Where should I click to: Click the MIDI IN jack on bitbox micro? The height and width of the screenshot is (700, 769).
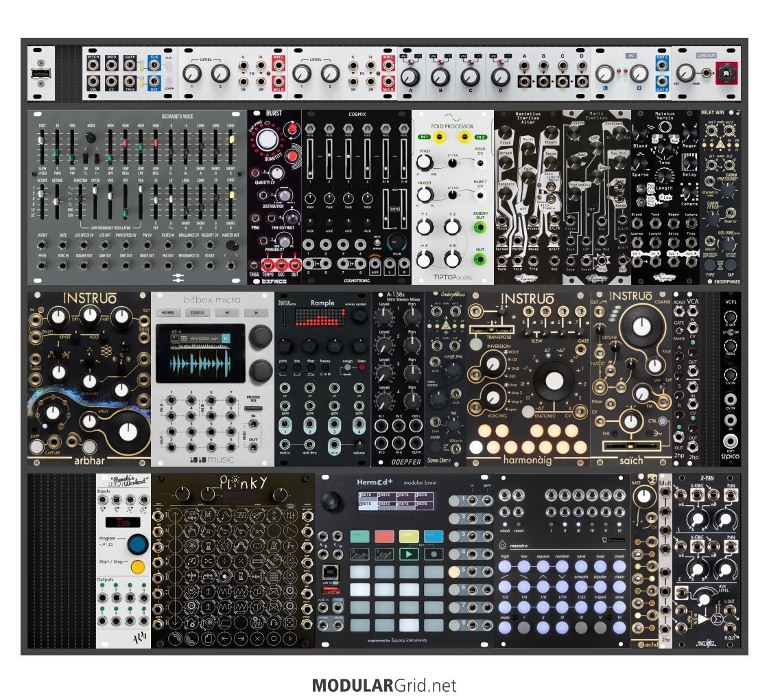[253, 424]
